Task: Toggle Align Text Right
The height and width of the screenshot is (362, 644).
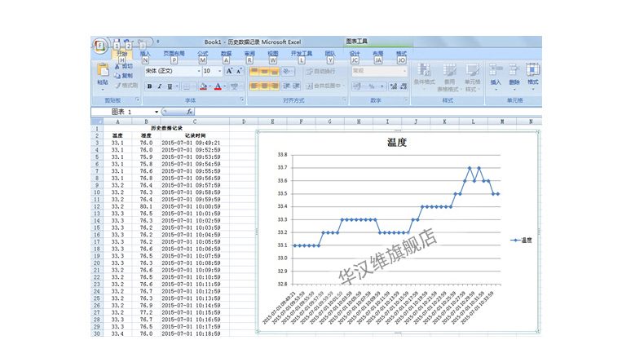Action: pyautogui.click(x=275, y=86)
